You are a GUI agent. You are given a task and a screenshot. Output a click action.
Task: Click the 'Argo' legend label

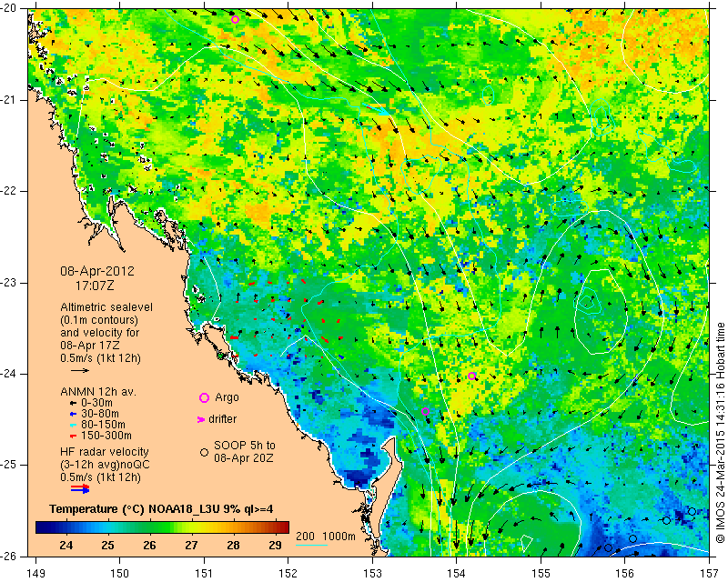(x=227, y=397)
